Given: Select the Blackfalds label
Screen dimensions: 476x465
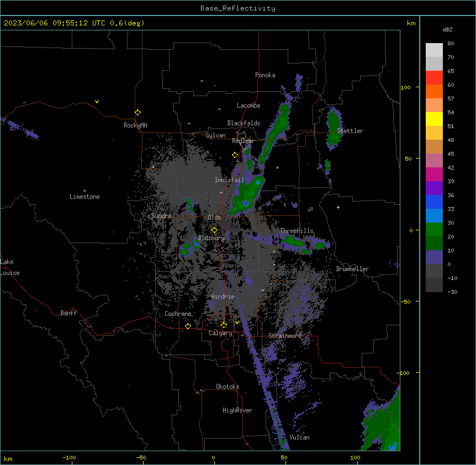Looking at the screenshot, I should point(244,123).
